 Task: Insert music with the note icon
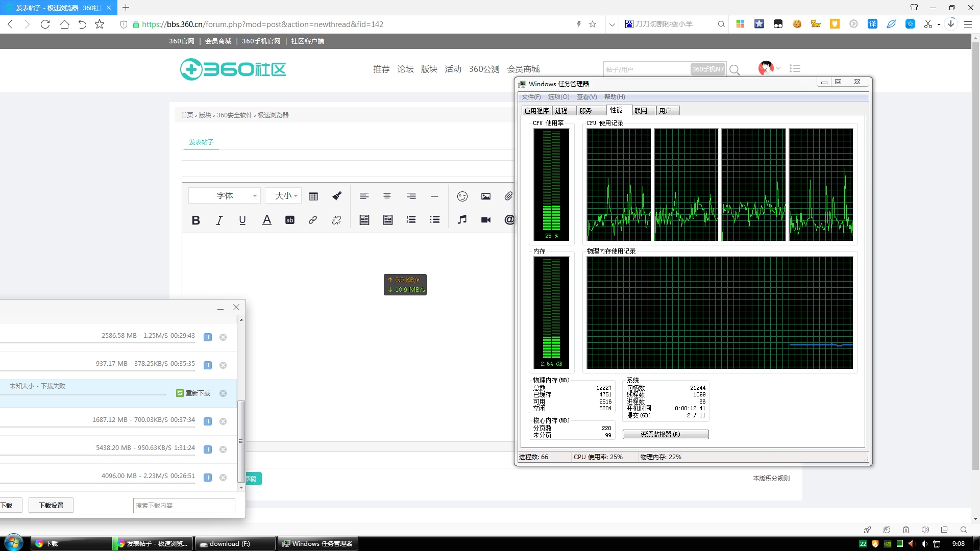point(462,220)
